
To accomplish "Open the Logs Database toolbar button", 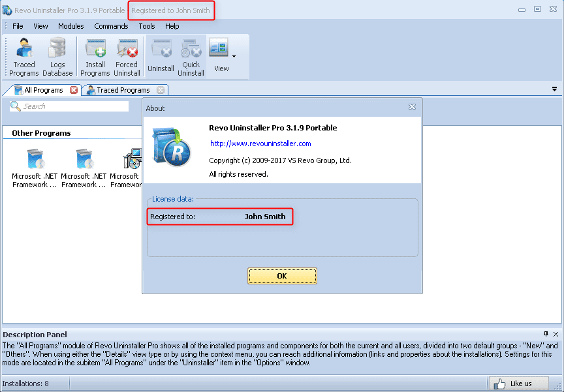I will tap(57, 57).
